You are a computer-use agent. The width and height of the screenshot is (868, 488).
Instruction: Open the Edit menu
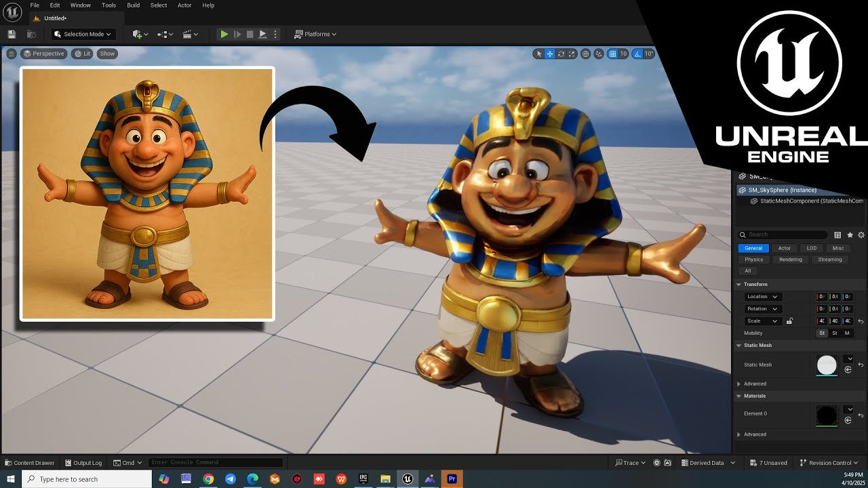55,5
